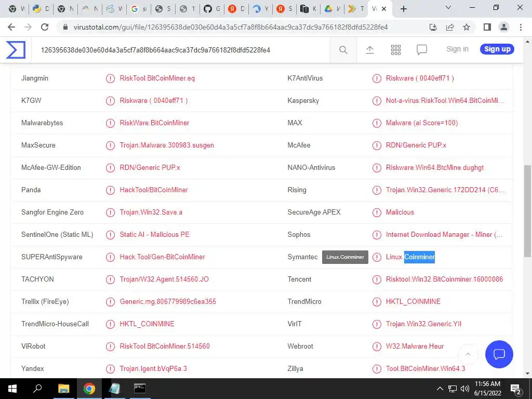Viewport: 532px width, 399px height.
Task: Switch to the first Yandex tab
Action: (x=236, y=9)
